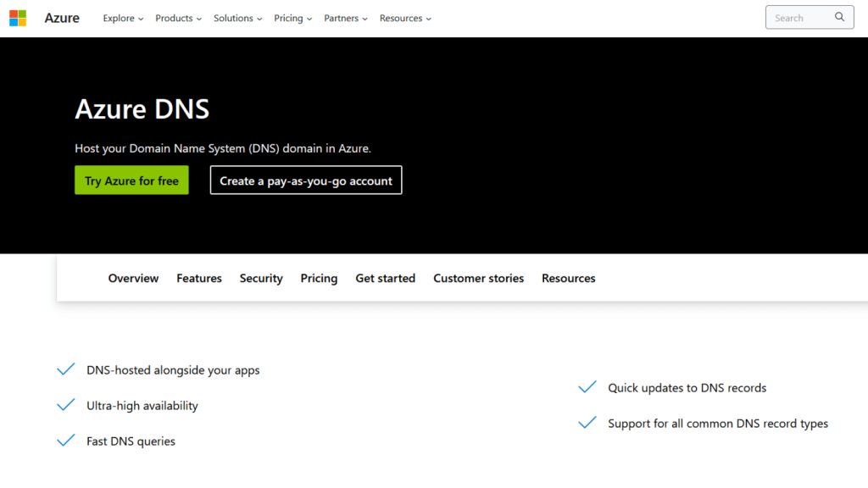Open the Pricing menu in top navigation

coord(292,19)
